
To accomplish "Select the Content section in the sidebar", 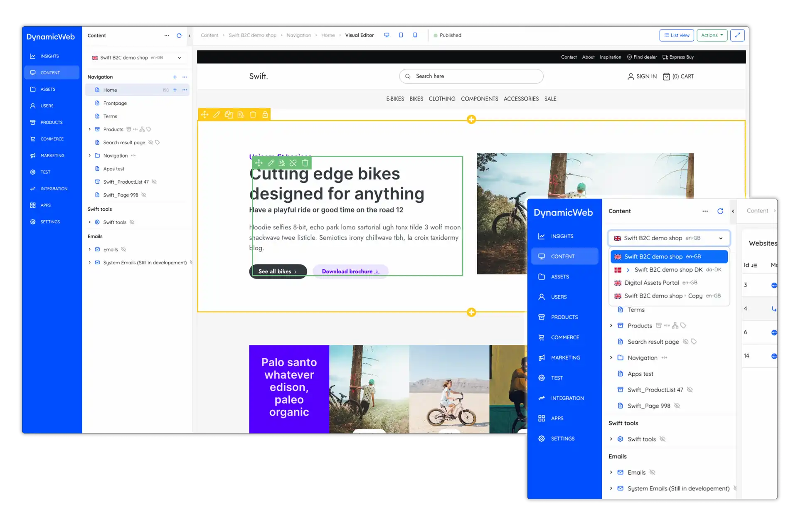I will pos(51,72).
